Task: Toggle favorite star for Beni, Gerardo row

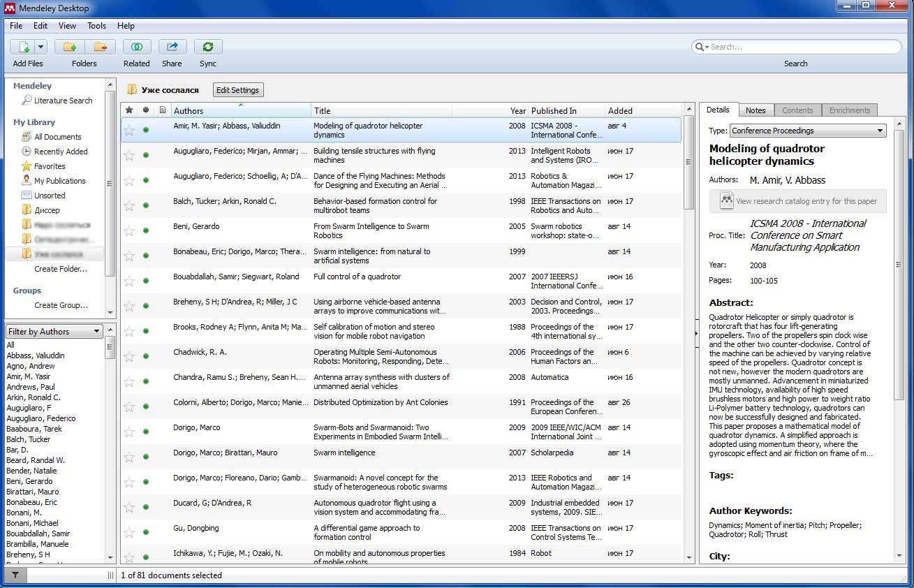Action: (x=129, y=231)
